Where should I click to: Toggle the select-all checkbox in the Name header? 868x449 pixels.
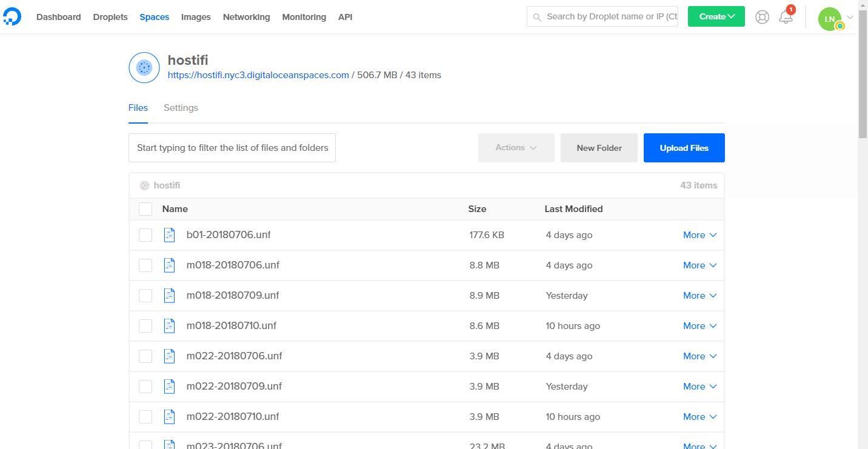[145, 208]
